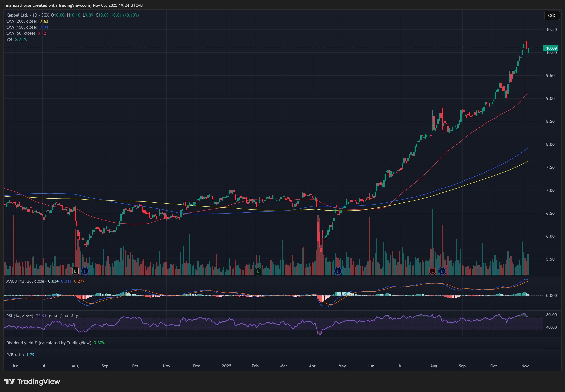Screen dimensions: 565x392
Task: Select the SMA (200, close) legend
Action: coord(22,21)
